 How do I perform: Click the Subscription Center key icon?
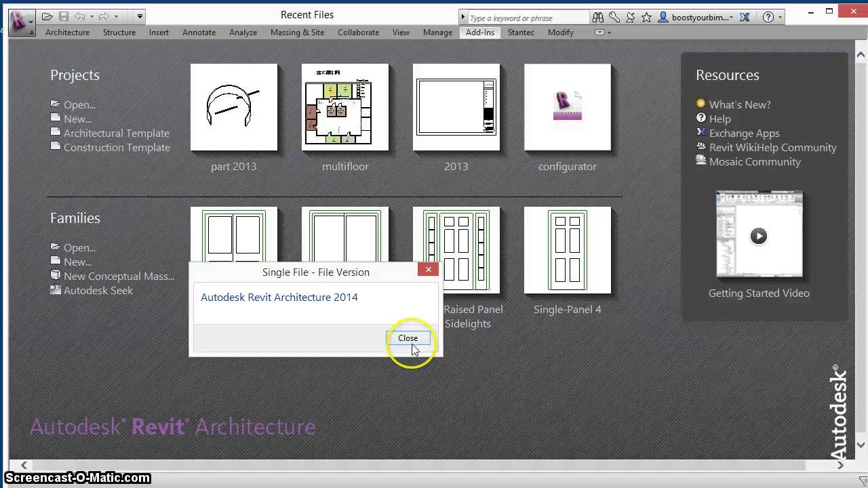[614, 17]
